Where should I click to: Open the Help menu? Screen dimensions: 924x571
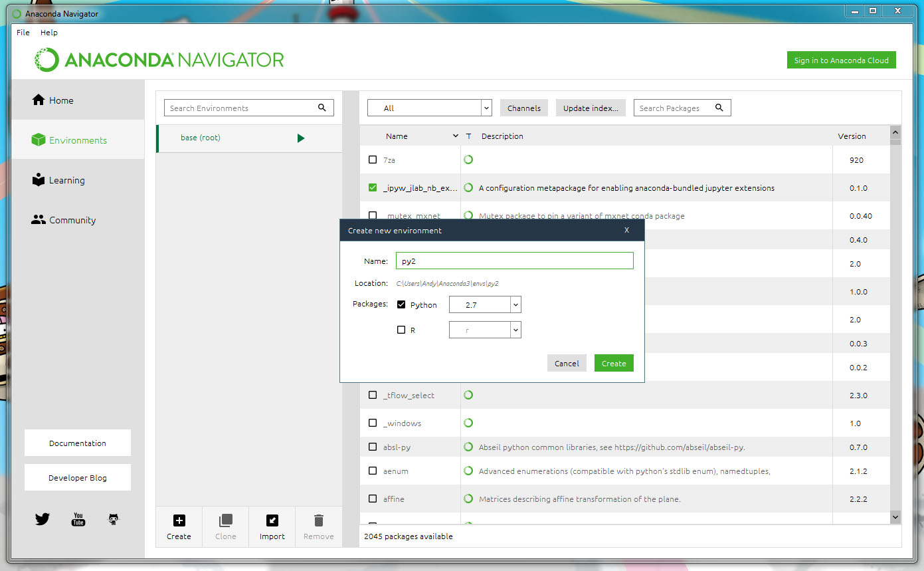49,33
